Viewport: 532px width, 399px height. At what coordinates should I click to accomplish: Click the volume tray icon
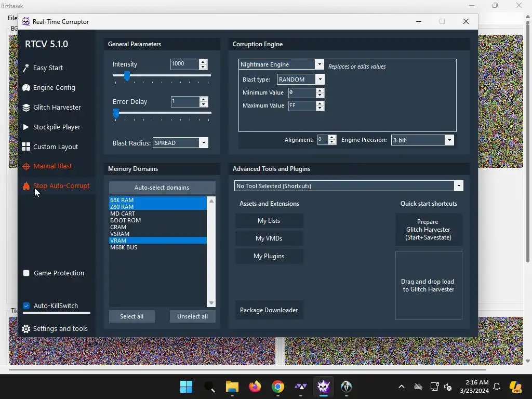click(x=448, y=387)
